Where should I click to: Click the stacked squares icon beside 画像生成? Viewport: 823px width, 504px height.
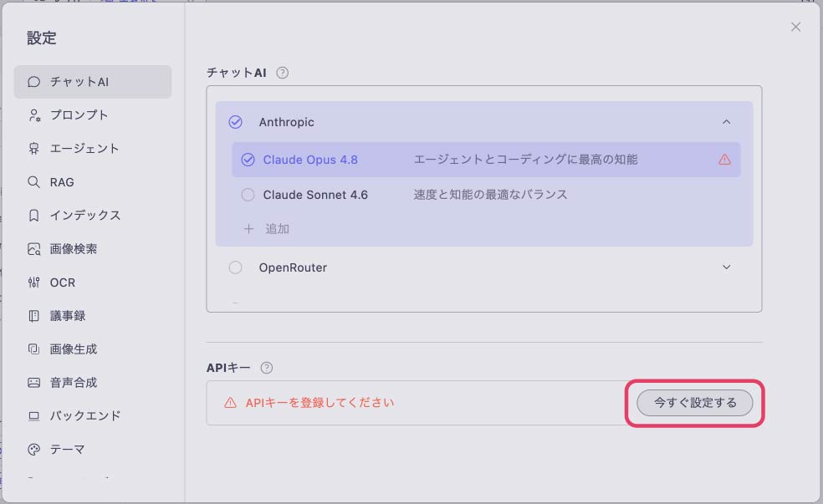(34, 349)
